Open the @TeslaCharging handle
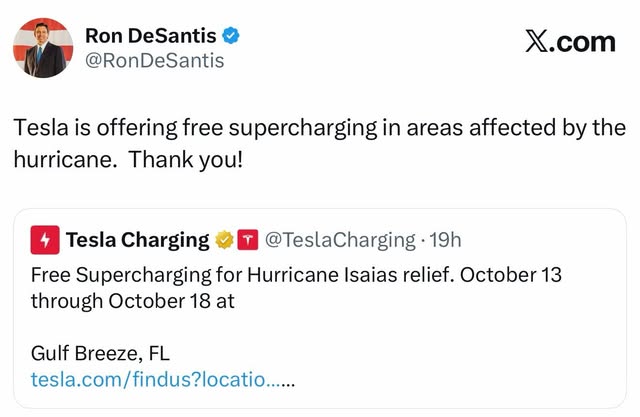 tap(340, 240)
